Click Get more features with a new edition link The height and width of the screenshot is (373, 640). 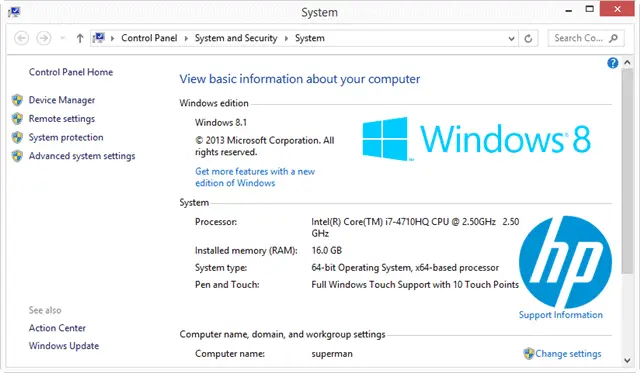click(x=255, y=177)
